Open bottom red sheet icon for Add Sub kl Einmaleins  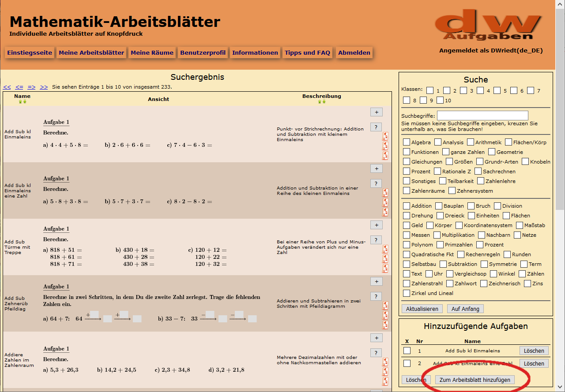point(385,155)
